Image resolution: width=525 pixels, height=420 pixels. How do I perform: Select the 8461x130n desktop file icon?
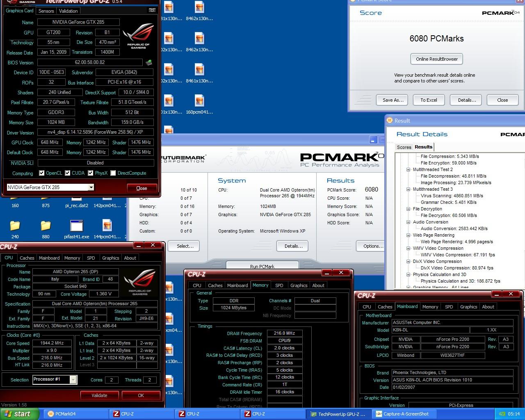coord(199,73)
